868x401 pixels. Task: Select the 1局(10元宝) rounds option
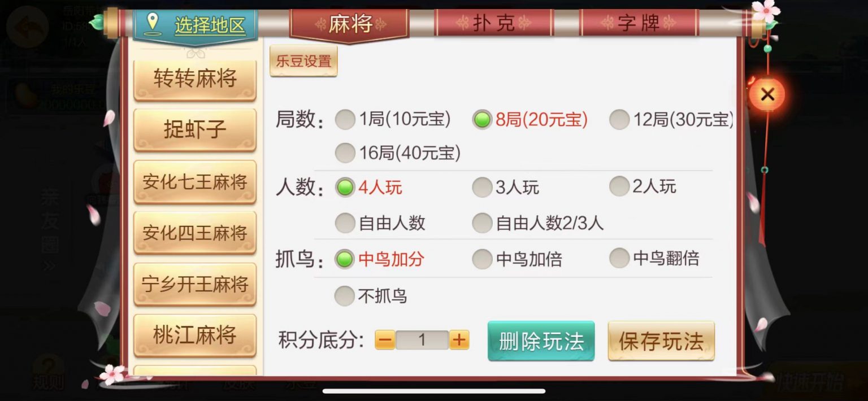(393, 119)
